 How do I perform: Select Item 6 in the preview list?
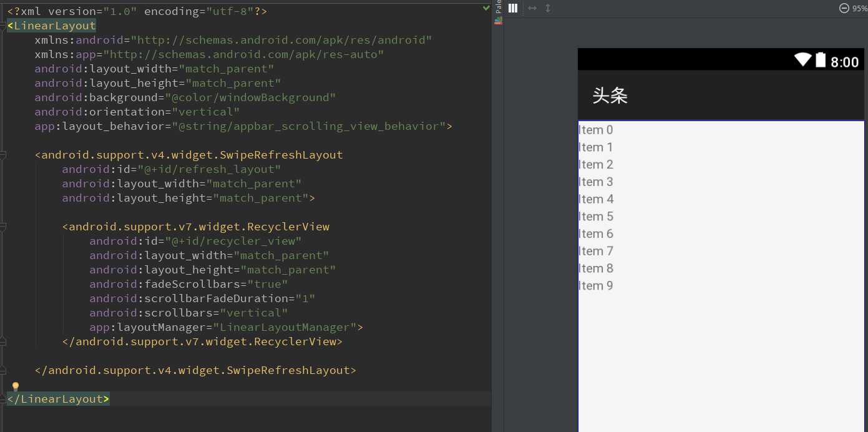click(x=596, y=233)
